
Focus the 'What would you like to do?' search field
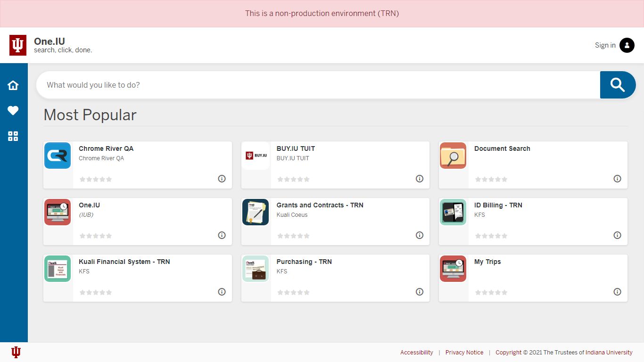[318, 85]
